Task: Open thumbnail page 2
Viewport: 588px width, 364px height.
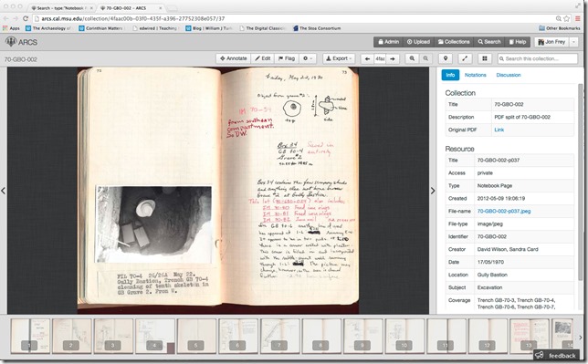Action: click(71, 336)
